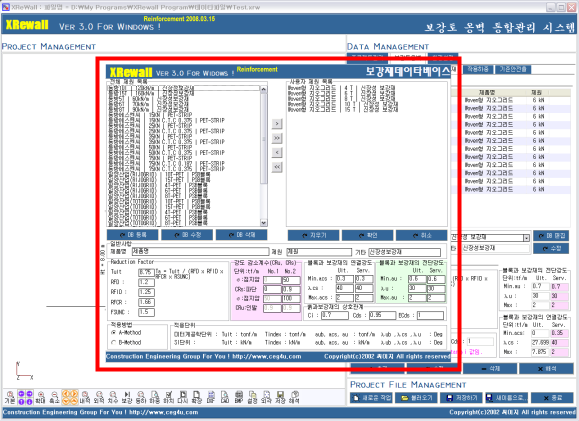Screen dimensions: 579x421
Task: Click the 새이름으로 save-as button
Action: [506, 398]
